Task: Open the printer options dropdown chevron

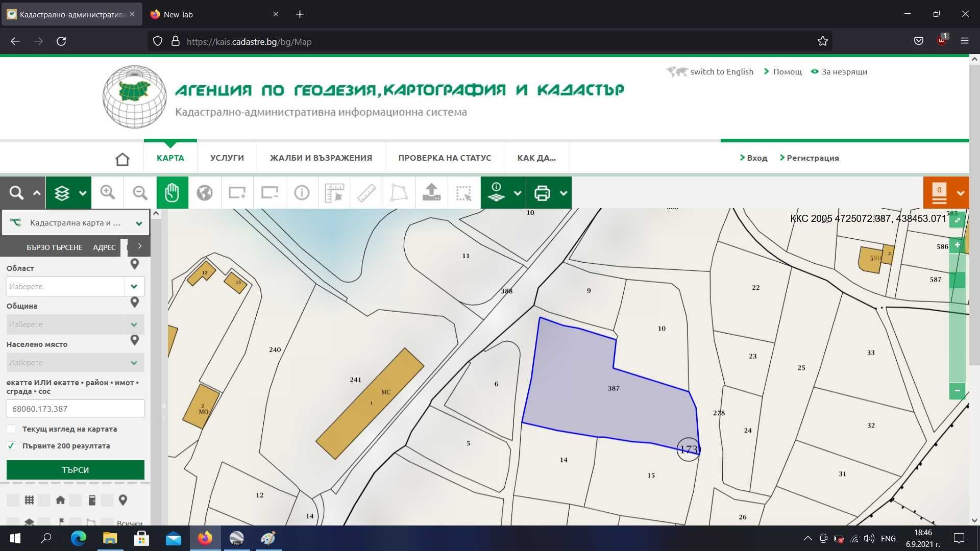Action: [563, 193]
